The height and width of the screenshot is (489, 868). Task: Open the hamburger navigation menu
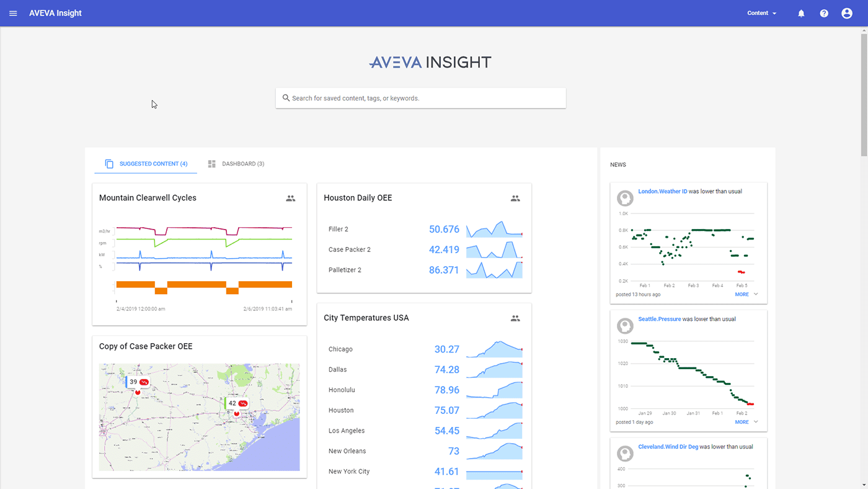point(13,13)
